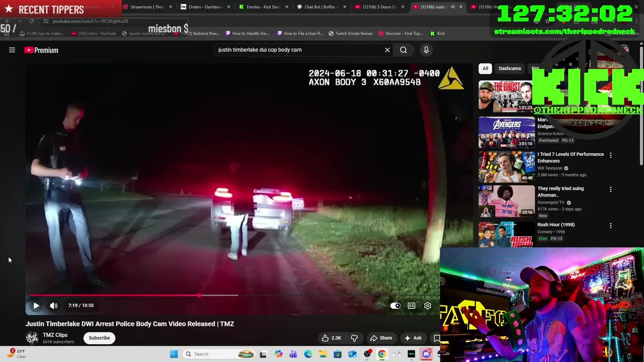Open Outlook on taskbar
Viewport: 644px width, 362px height.
[x=352, y=354]
